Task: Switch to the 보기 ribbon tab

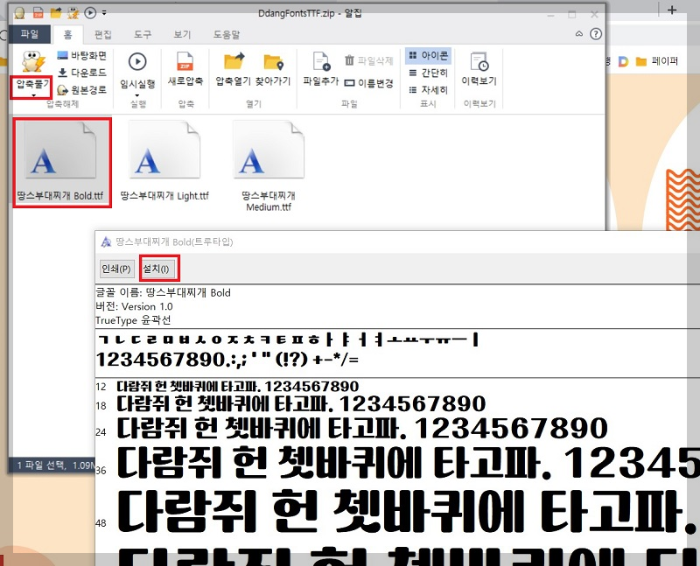Action: pyautogui.click(x=182, y=34)
